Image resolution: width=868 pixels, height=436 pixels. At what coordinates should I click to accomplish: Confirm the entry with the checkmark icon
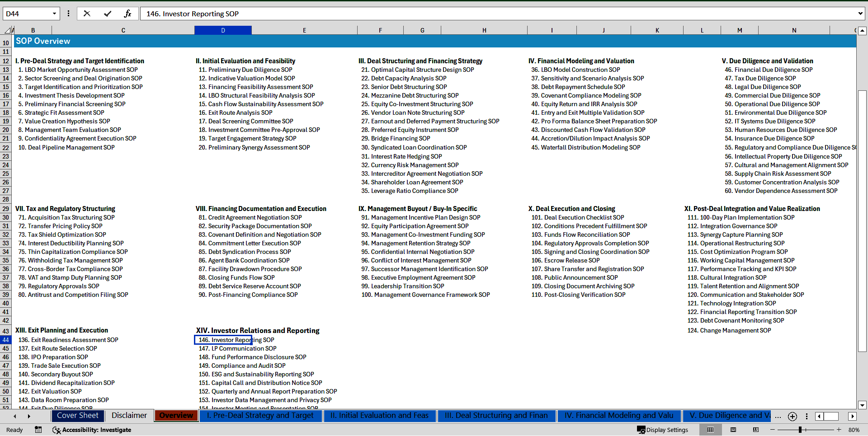108,14
